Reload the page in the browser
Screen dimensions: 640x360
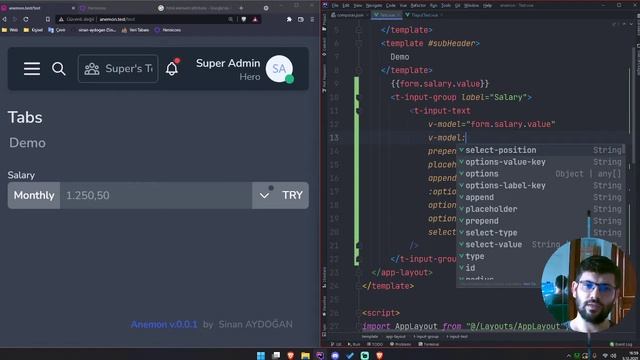pyautogui.click(x=26, y=19)
